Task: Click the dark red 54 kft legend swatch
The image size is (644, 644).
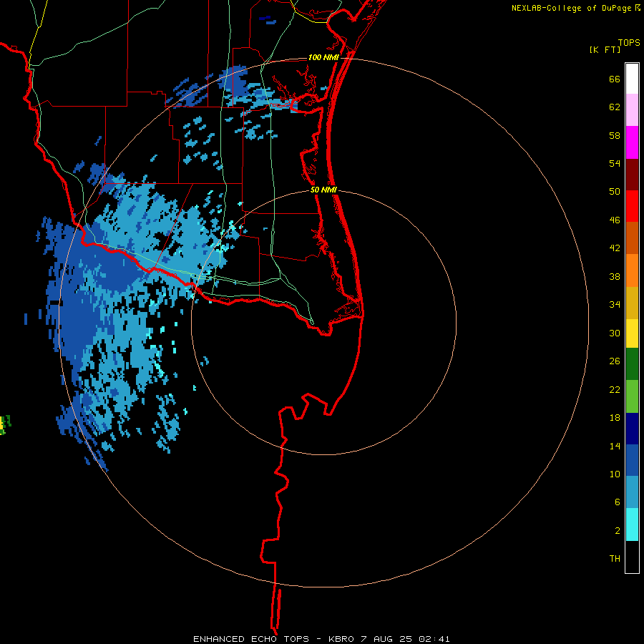Action: click(632, 174)
